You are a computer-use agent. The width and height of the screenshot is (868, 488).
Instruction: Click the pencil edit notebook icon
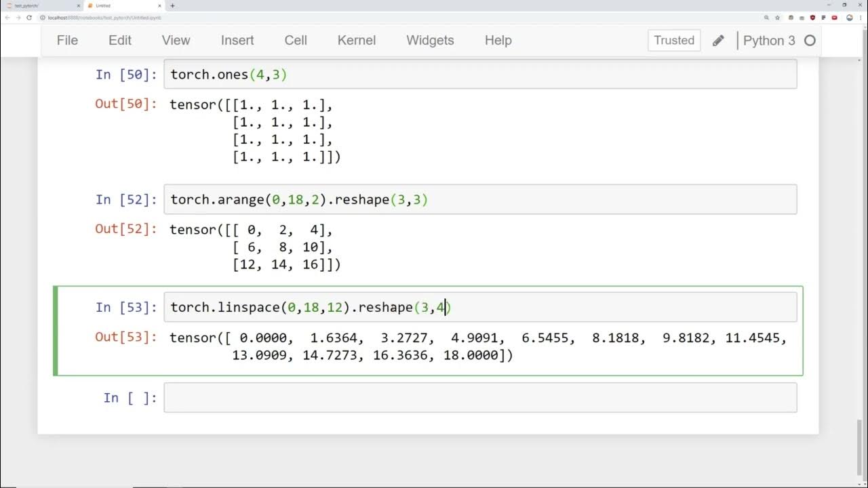[718, 41]
